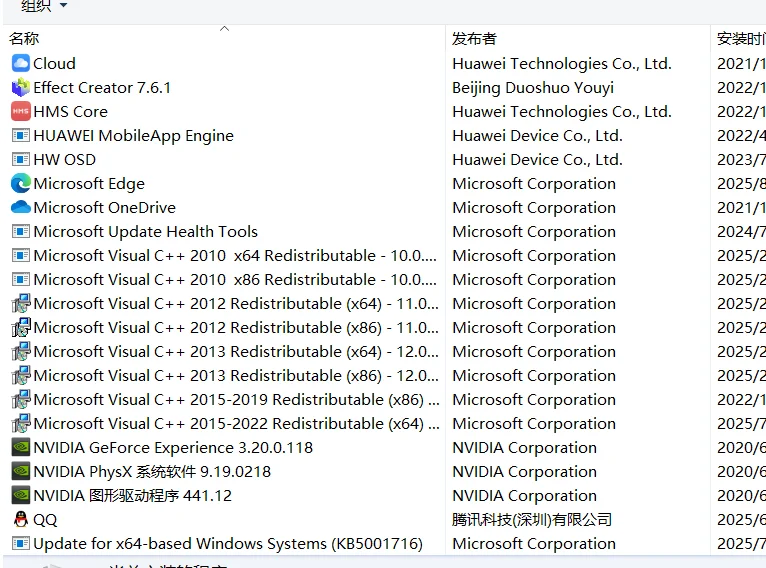Select Visual C++ 2013 Redistributable (x86)

235,375
